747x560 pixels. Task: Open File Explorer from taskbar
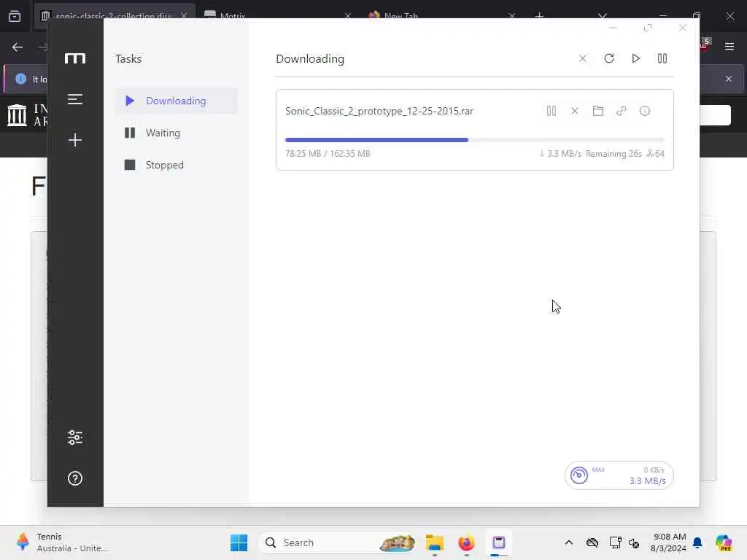coord(435,542)
